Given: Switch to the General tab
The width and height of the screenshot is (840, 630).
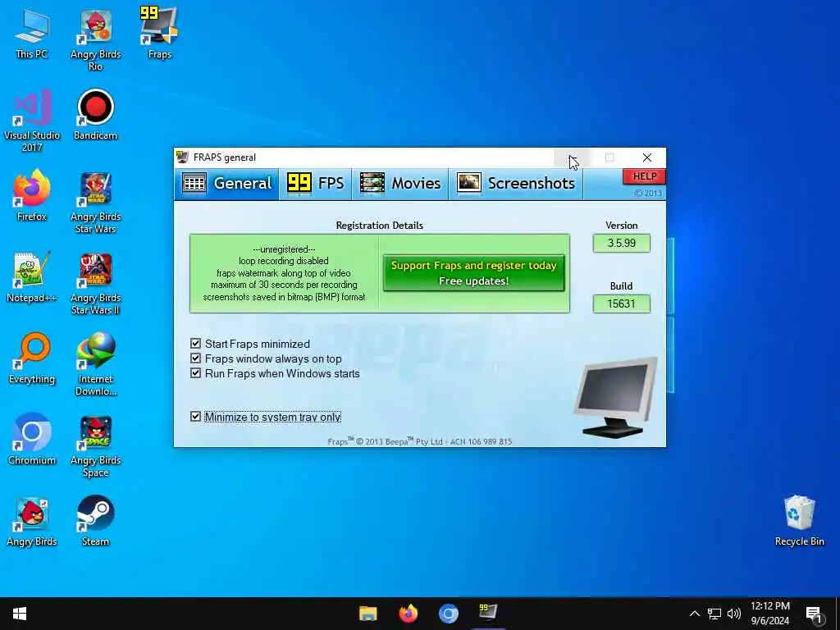Looking at the screenshot, I should click(226, 183).
